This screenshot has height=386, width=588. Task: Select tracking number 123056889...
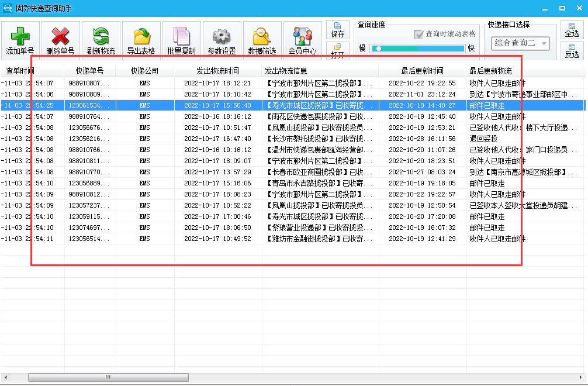pyautogui.click(x=89, y=183)
